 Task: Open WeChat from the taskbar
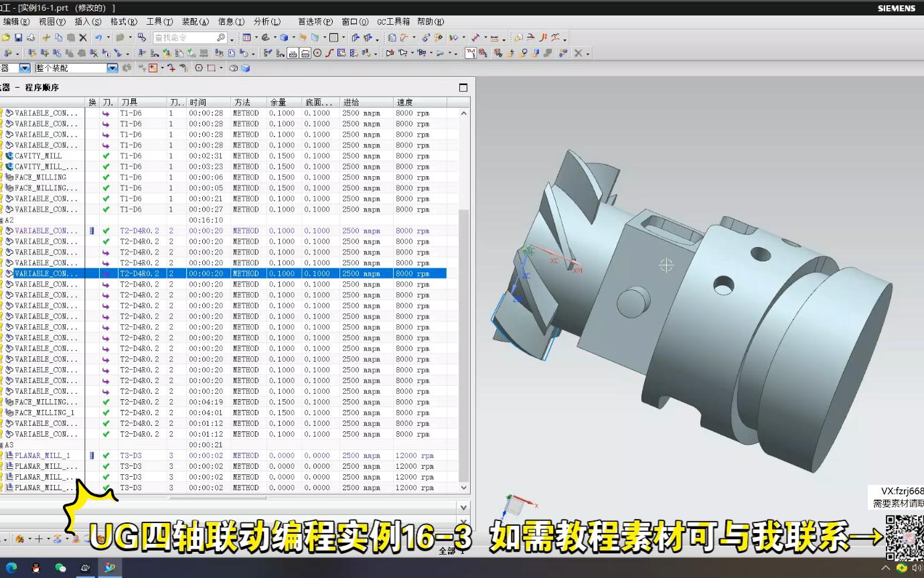pyautogui.click(x=60, y=567)
